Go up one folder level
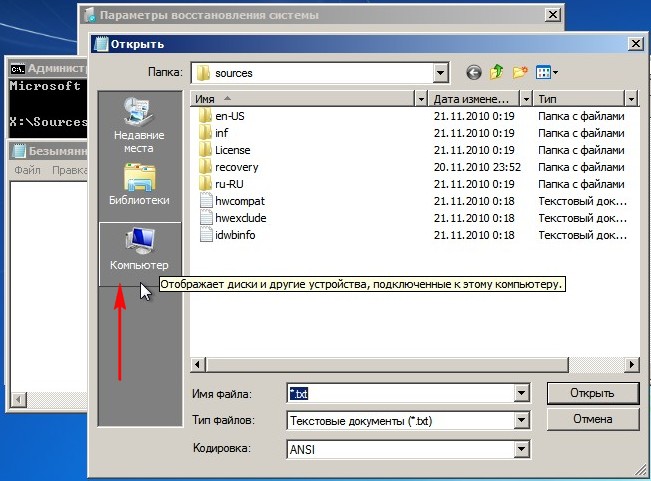This screenshot has height=481, width=651. click(x=497, y=73)
